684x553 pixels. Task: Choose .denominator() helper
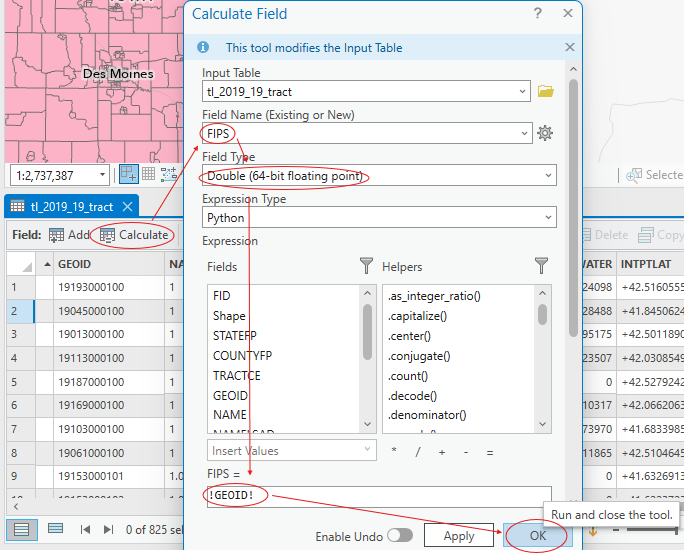427,415
